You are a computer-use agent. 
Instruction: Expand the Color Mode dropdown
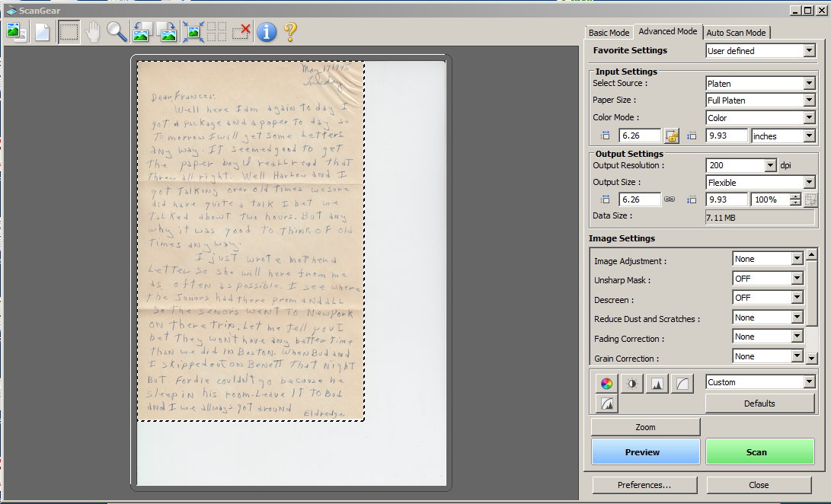tap(808, 118)
